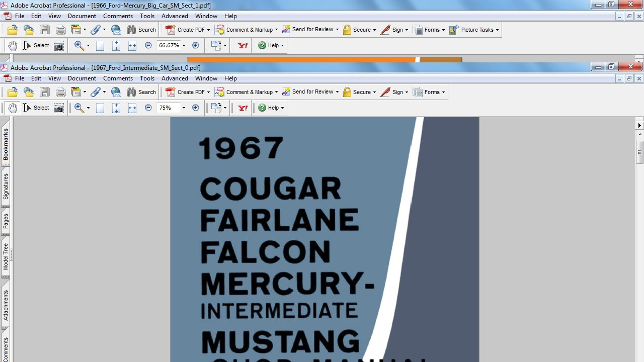Image resolution: width=644 pixels, height=362 pixels.
Task: Open Advanced menu in 1966 window
Action: click(175, 16)
